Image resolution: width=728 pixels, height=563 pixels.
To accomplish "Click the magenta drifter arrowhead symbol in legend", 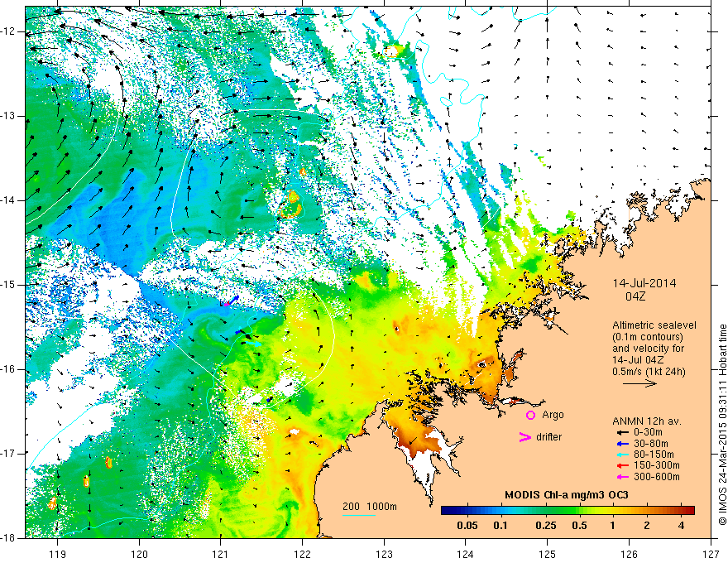I will click(524, 437).
